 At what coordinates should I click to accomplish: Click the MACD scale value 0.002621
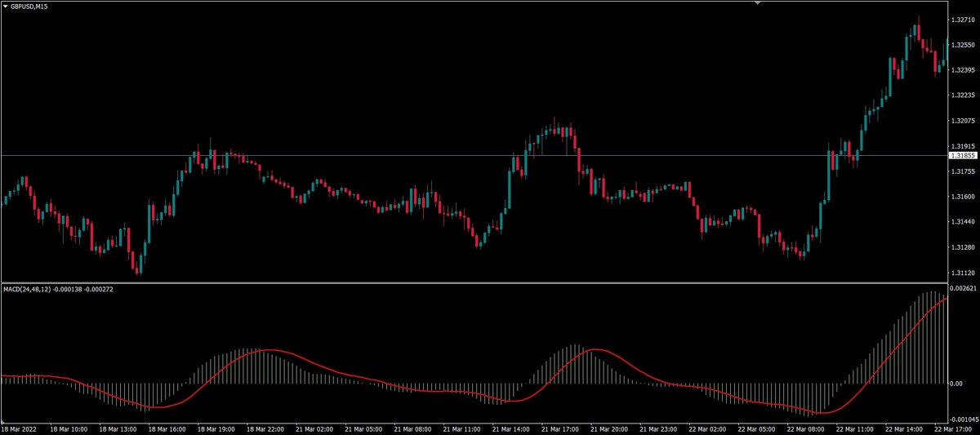[963, 289]
